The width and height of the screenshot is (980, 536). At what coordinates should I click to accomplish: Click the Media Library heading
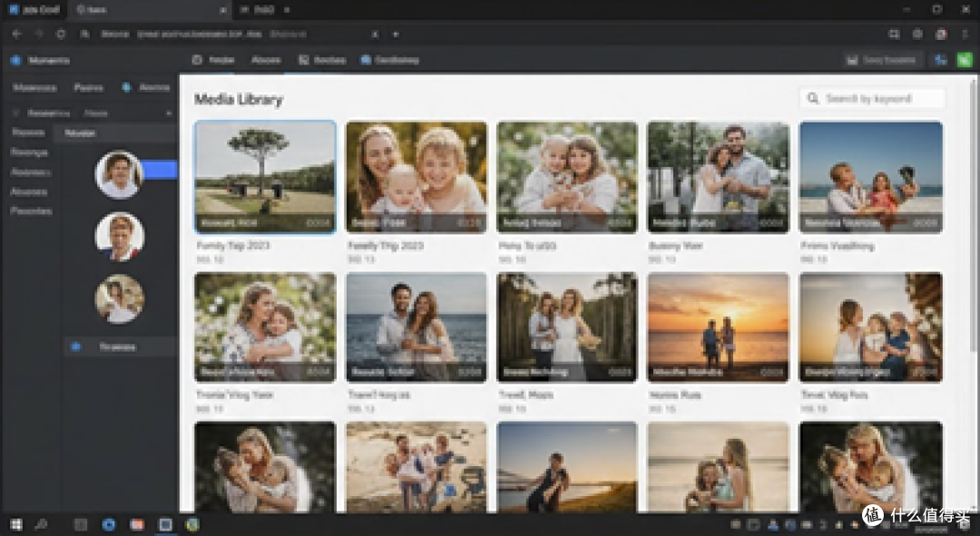[x=238, y=100]
